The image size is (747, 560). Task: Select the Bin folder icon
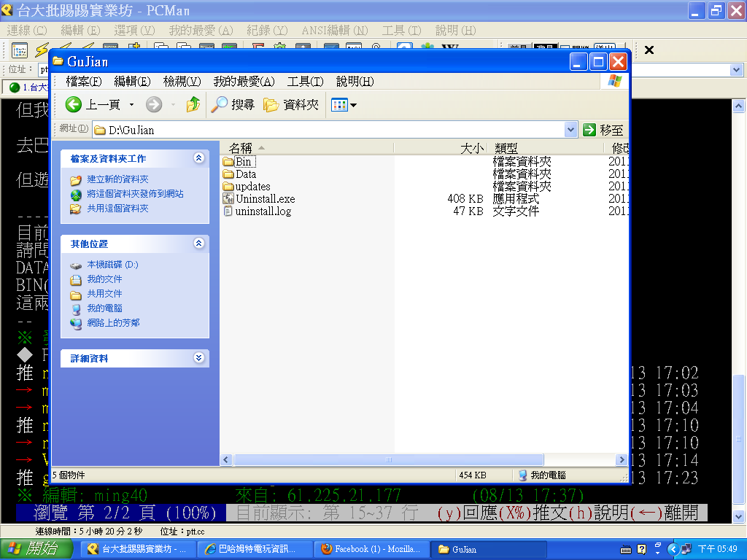point(228,162)
